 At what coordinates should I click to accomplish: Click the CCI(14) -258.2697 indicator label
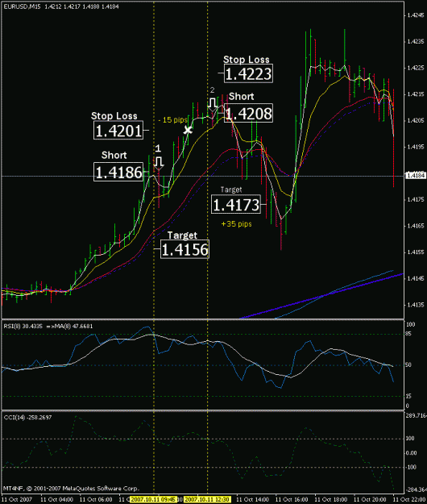click(27, 417)
